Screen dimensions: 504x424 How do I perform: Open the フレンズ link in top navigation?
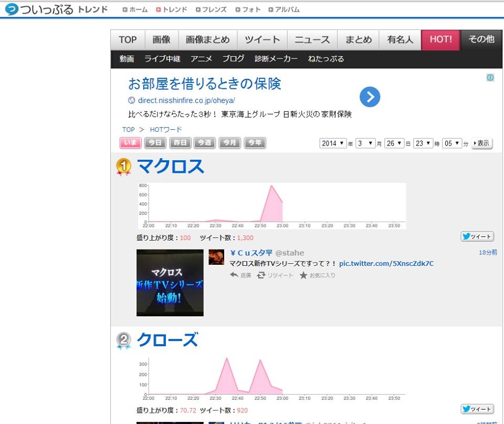(x=211, y=9)
